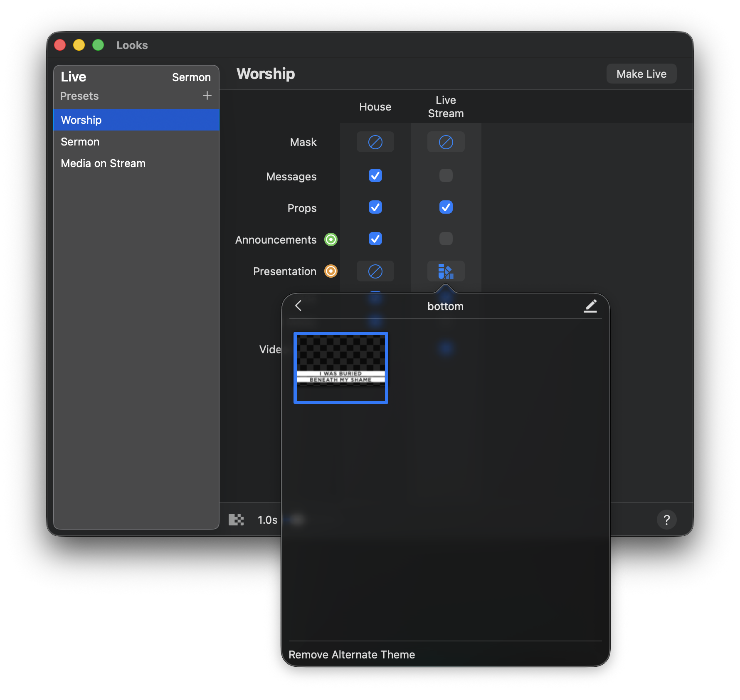Click the 1.0s transition duration
The image size is (740, 700).
267,520
